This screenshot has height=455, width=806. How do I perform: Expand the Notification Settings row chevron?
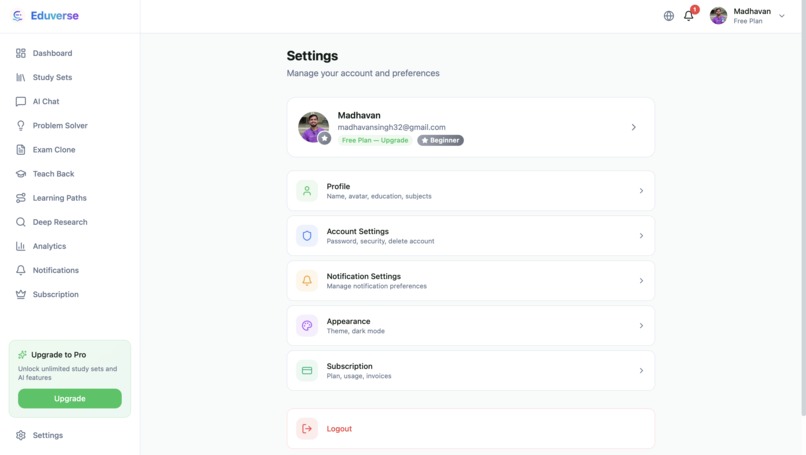(x=641, y=281)
